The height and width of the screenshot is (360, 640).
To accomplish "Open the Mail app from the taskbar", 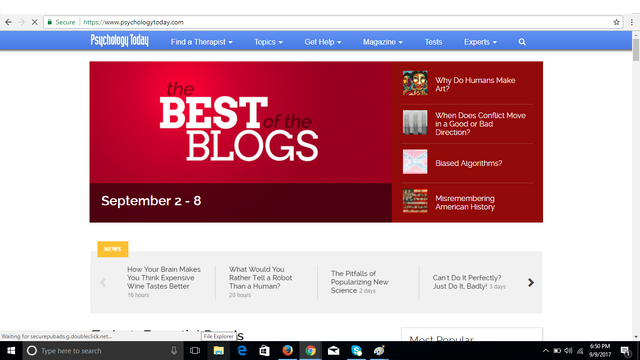I will [x=333, y=351].
